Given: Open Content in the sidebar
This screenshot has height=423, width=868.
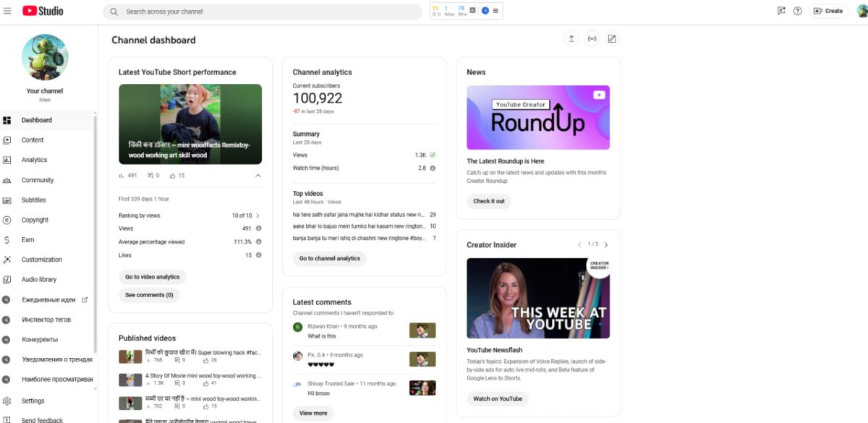Looking at the screenshot, I should pos(48,140).
